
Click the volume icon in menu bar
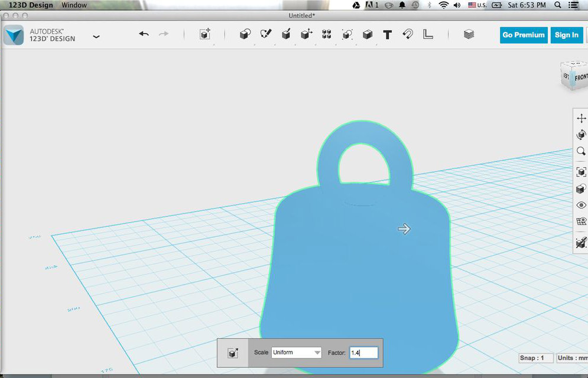tap(457, 5)
